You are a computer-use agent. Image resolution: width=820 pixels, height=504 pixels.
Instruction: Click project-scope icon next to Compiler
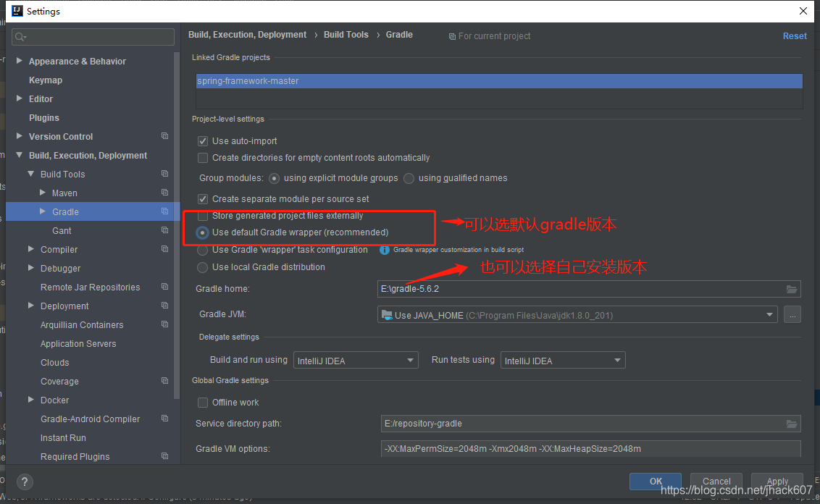point(164,249)
